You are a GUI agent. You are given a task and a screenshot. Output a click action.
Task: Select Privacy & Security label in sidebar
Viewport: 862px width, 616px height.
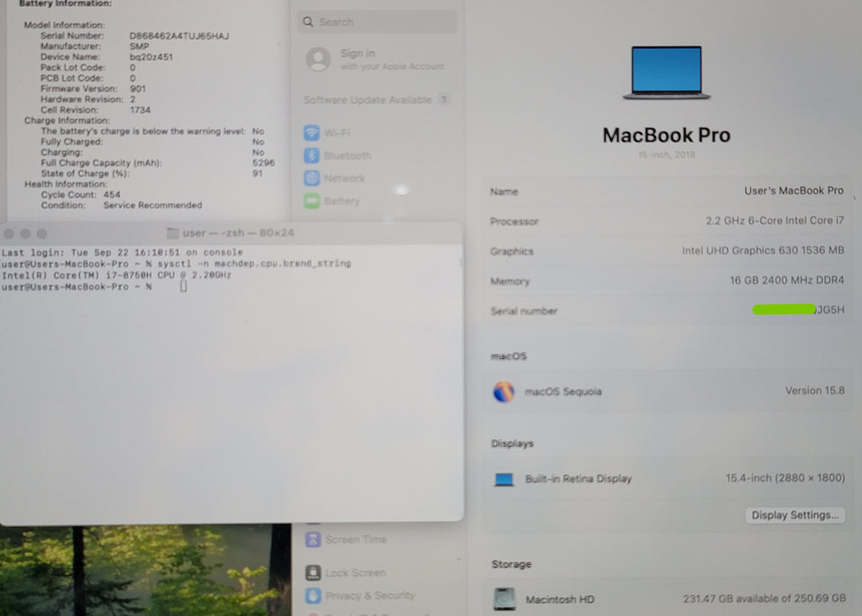[370, 595]
